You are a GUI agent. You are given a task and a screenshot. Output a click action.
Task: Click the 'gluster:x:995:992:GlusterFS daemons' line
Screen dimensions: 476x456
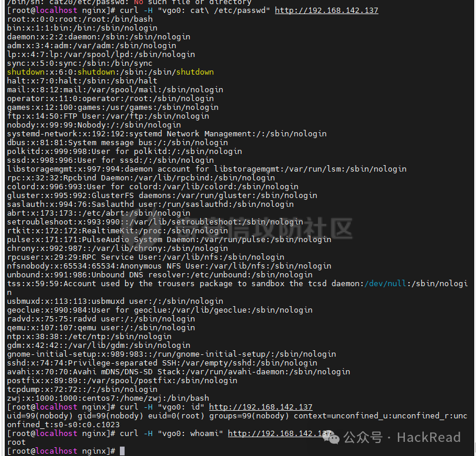tap(162, 195)
